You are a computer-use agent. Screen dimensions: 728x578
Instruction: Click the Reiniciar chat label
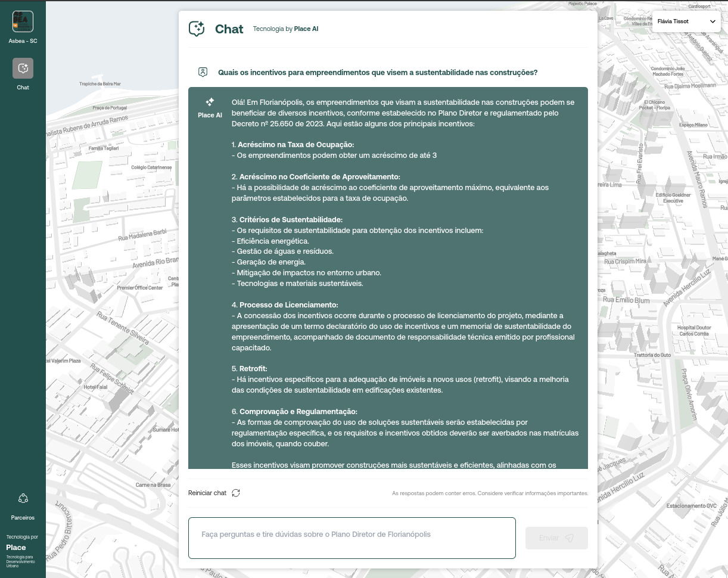point(207,493)
